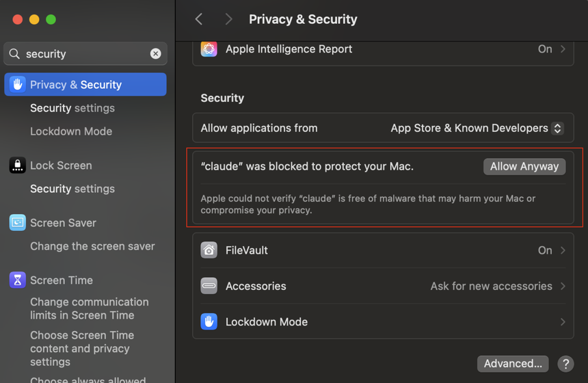588x383 pixels.
Task: Click the Screen Time hourglass icon
Action: (x=17, y=280)
